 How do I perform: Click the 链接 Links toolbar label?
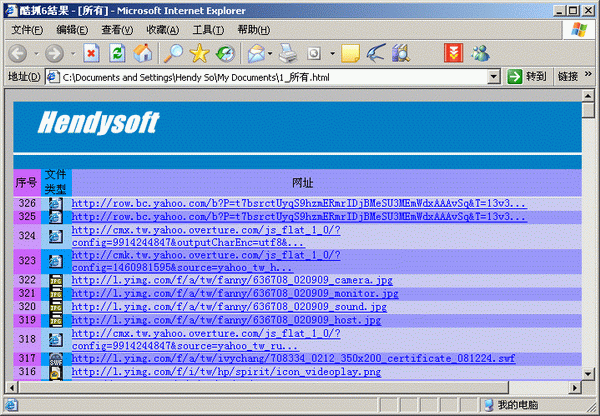point(567,77)
